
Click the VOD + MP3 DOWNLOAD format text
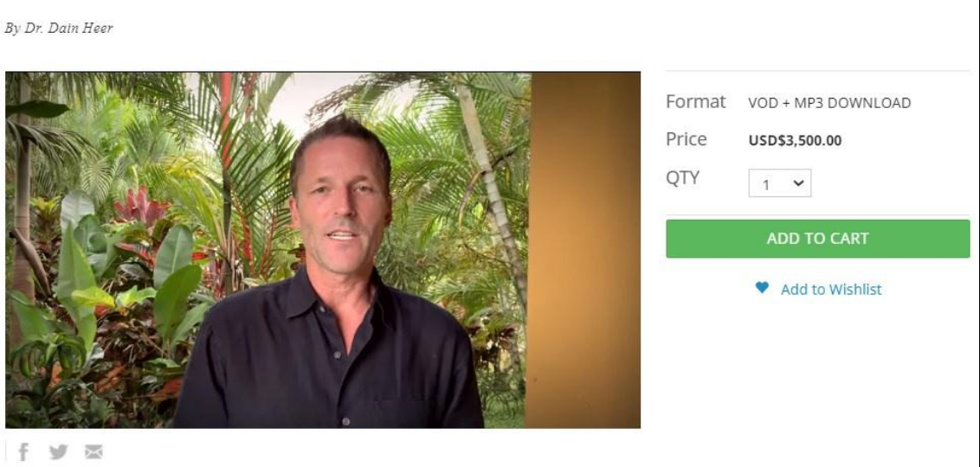coord(829,103)
